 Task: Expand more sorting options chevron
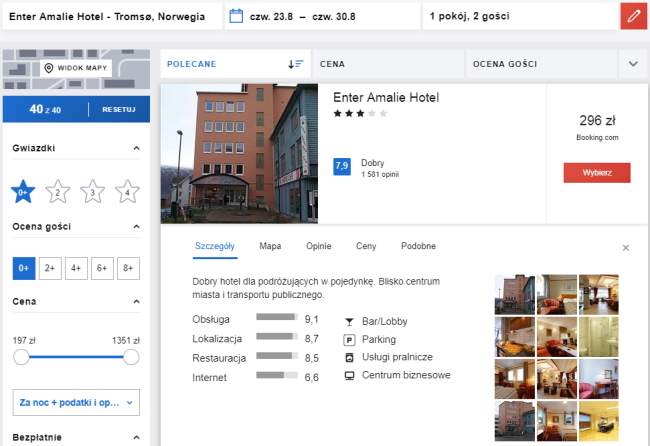point(633,64)
